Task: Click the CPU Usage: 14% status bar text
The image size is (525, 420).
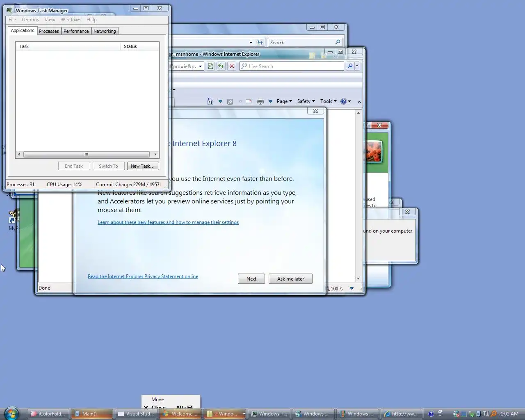Action: click(64, 185)
